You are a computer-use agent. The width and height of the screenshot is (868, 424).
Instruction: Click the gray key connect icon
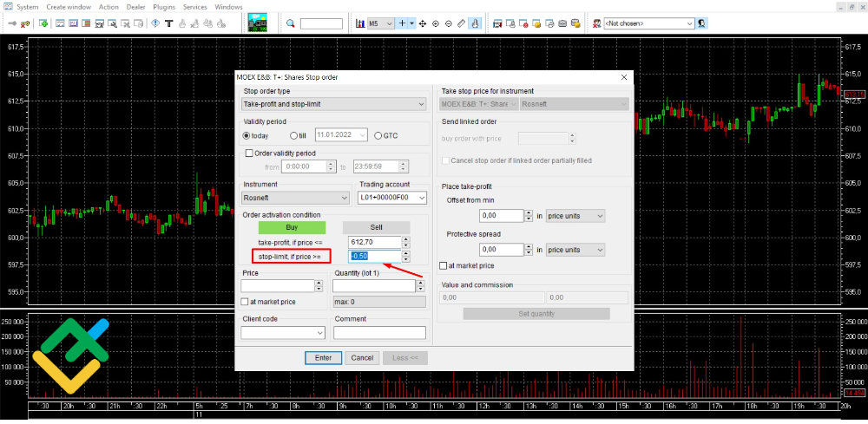coord(12,23)
